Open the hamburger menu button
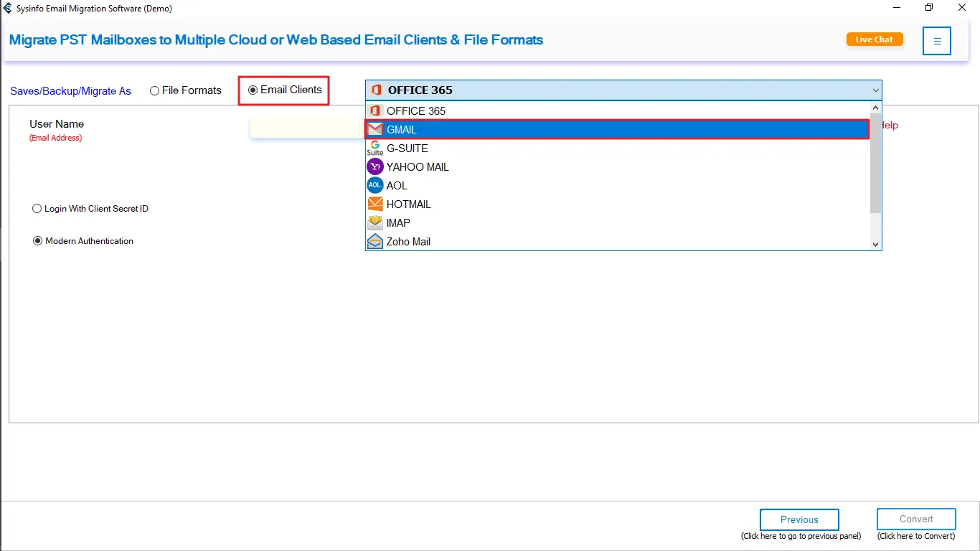The width and height of the screenshot is (980, 551). [x=937, y=41]
